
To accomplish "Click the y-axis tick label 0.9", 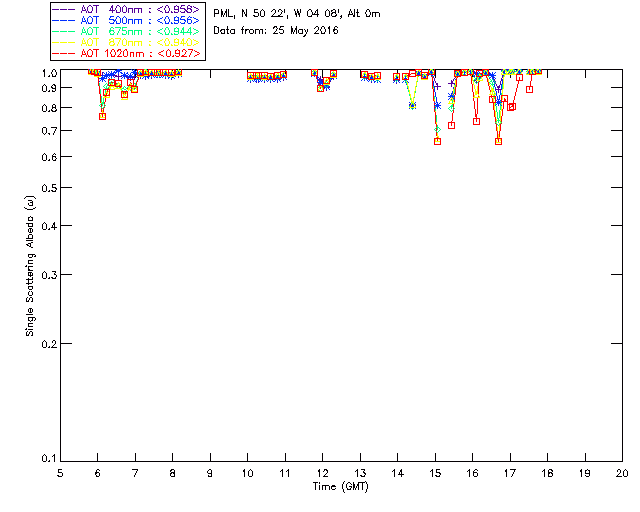I will pos(49,88).
